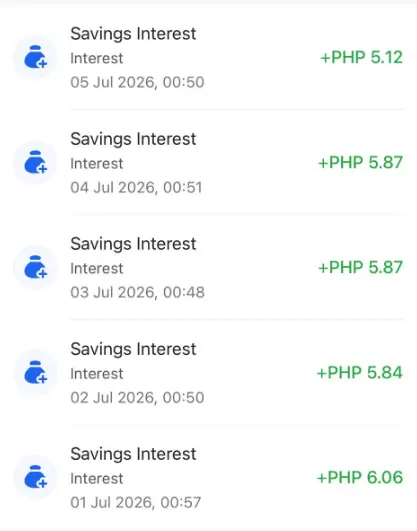Click the 02 Jul 2026, 00:50 timestamp
The height and width of the screenshot is (531, 417).
click(x=137, y=398)
